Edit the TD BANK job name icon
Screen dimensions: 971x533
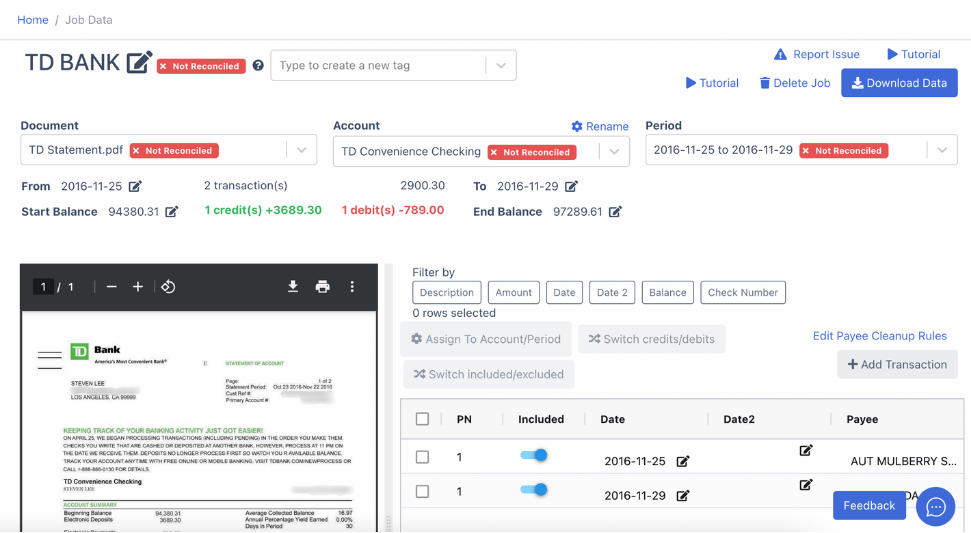[x=139, y=62]
